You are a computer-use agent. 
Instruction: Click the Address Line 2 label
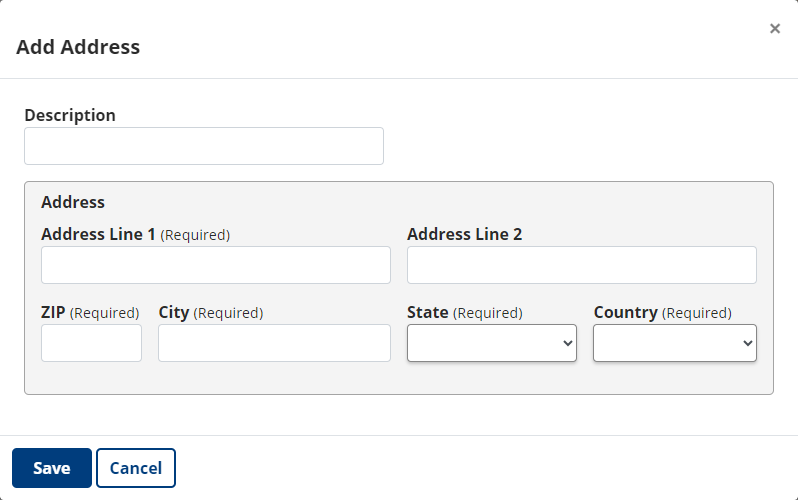click(464, 234)
